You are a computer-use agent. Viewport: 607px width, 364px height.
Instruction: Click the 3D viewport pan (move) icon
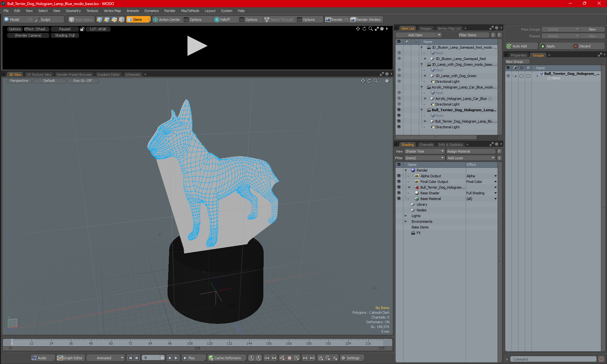tap(363, 81)
